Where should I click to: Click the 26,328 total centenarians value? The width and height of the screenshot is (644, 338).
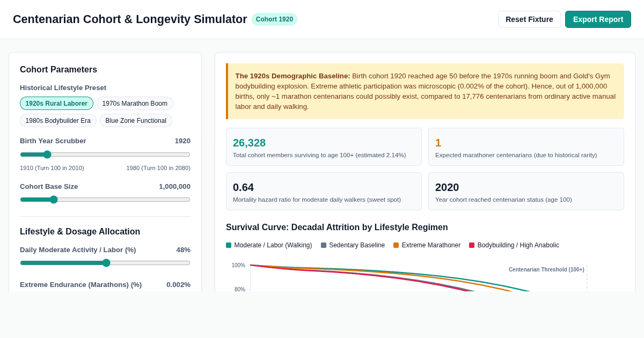(249, 143)
